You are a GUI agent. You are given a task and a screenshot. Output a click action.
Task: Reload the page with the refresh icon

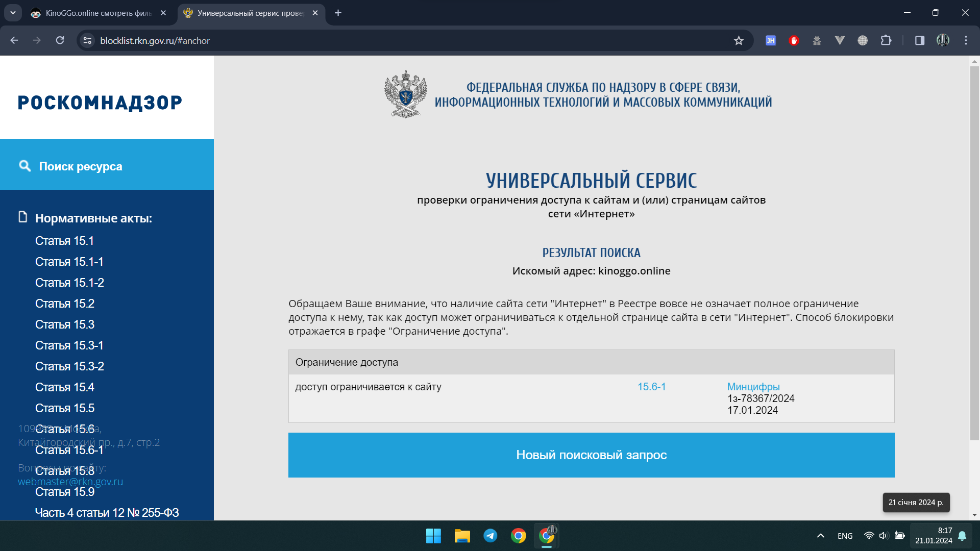click(60, 40)
